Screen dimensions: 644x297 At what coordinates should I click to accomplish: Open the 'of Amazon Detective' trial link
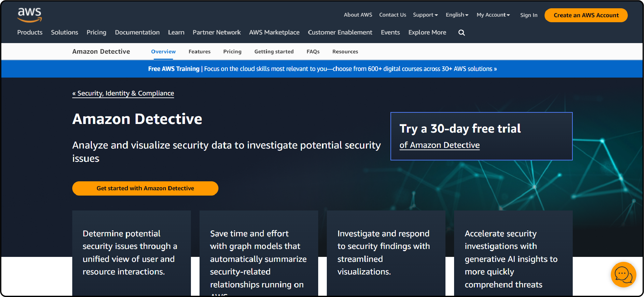(x=439, y=145)
